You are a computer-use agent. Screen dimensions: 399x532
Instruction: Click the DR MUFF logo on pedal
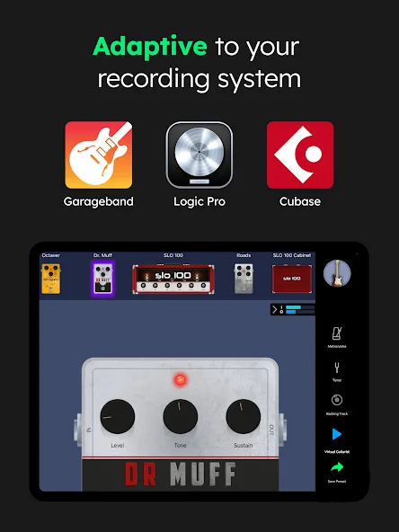pos(180,474)
